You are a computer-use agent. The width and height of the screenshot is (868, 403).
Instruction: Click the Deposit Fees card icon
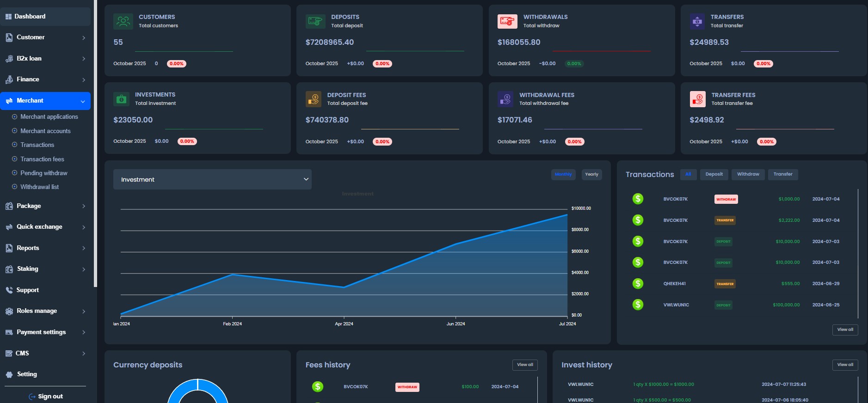coord(314,99)
